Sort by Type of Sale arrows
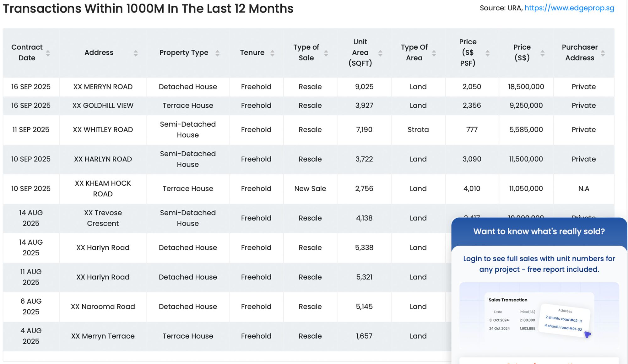Image resolution: width=628 pixels, height=364 pixels. (326, 53)
